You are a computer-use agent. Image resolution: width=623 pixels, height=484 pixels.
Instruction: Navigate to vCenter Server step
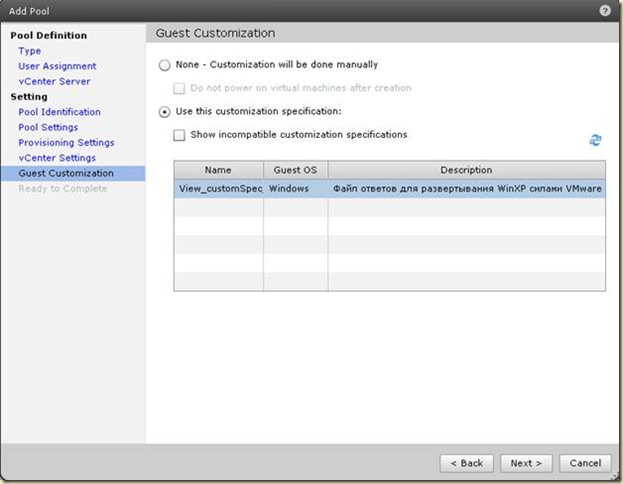point(54,81)
